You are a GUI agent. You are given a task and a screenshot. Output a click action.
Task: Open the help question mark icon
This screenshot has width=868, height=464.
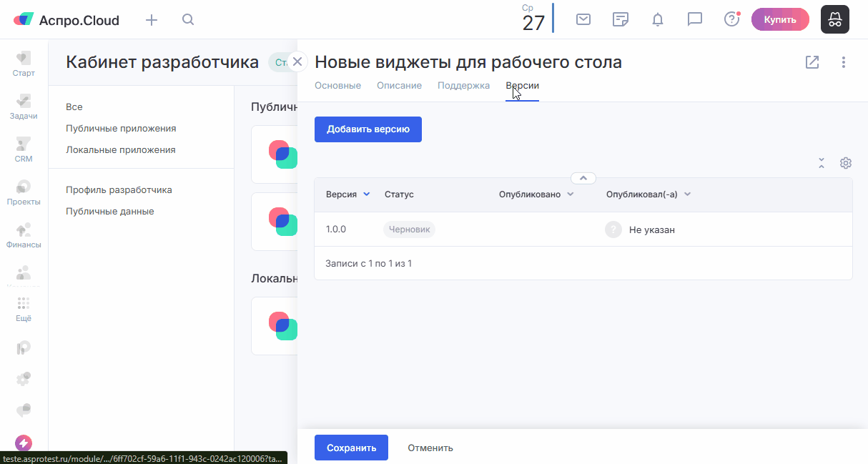click(x=732, y=19)
